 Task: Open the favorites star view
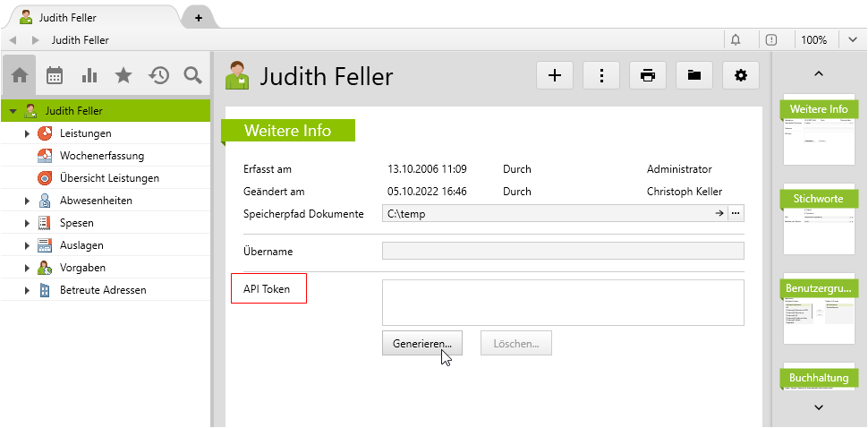(x=123, y=76)
